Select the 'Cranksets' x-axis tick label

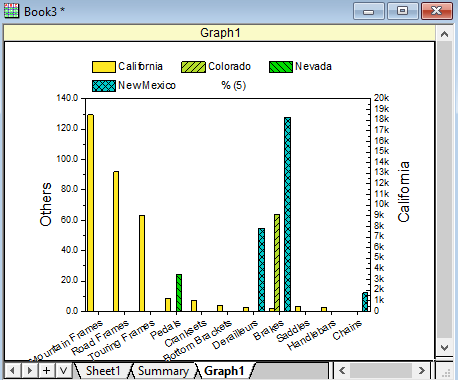pos(186,333)
